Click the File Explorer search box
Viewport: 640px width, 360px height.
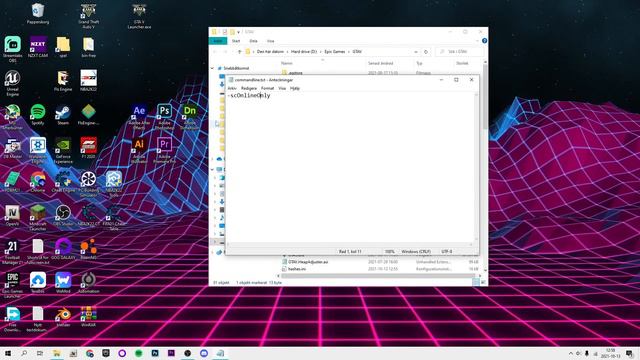click(x=459, y=52)
